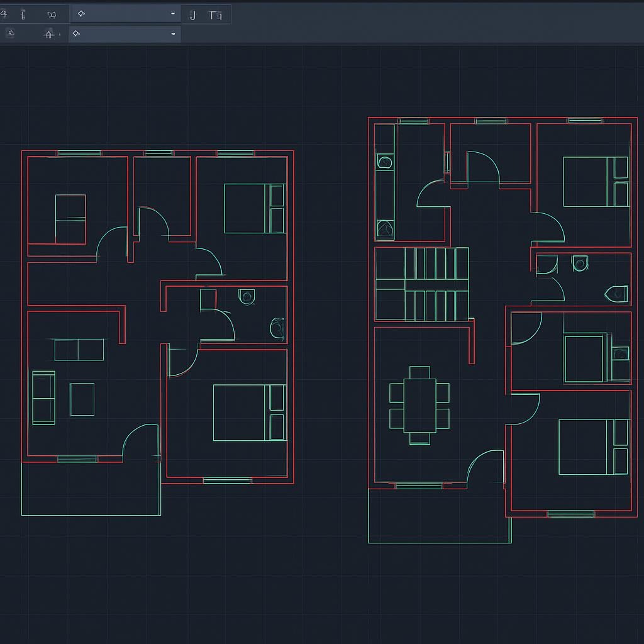Select the square coffee table in the left living room
The width and height of the screenshot is (644, 644).
(82, 399)
